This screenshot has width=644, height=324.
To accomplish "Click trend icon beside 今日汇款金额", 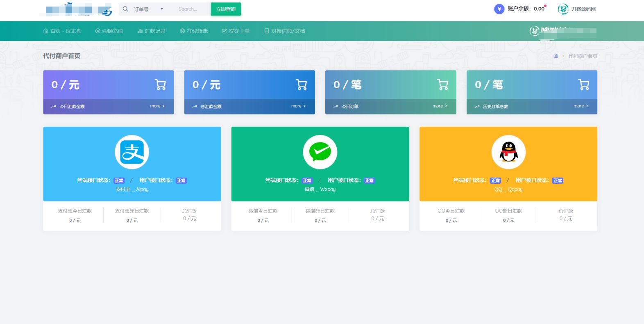I will pyautogui.click(x=54, y=107).
